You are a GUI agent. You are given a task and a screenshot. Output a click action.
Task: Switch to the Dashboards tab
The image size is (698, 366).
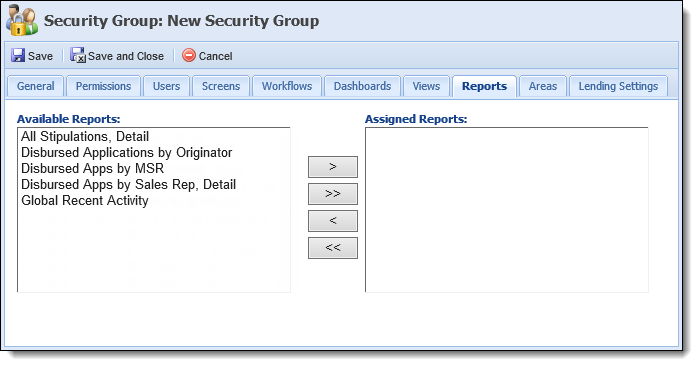click(362, 86)
